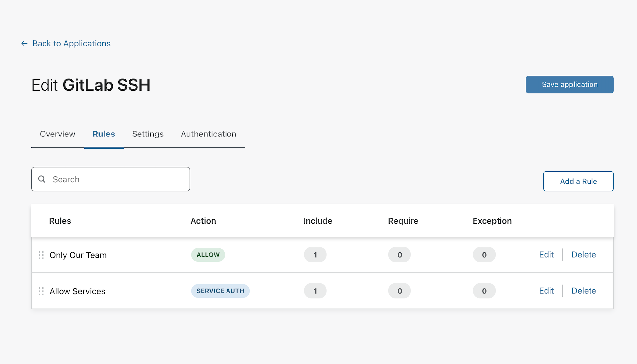Delete the Only Our Team rule
Screen dimensions: 637x364
pyautogui.click(x=584, y=255)
